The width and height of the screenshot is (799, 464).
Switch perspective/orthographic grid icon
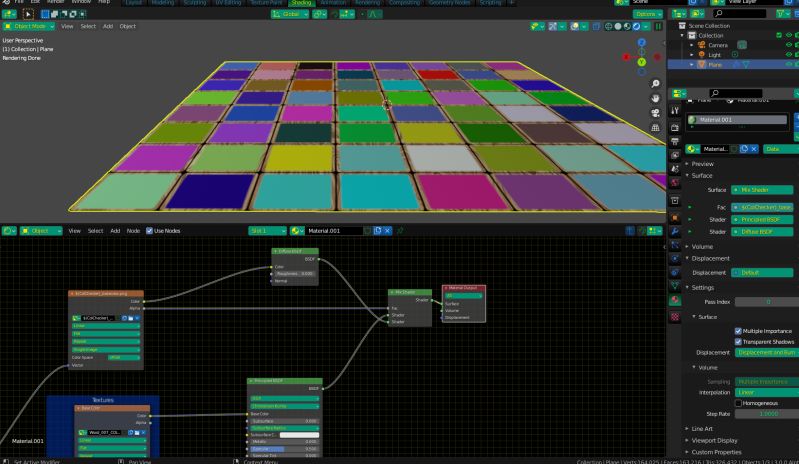pos(655,127)
